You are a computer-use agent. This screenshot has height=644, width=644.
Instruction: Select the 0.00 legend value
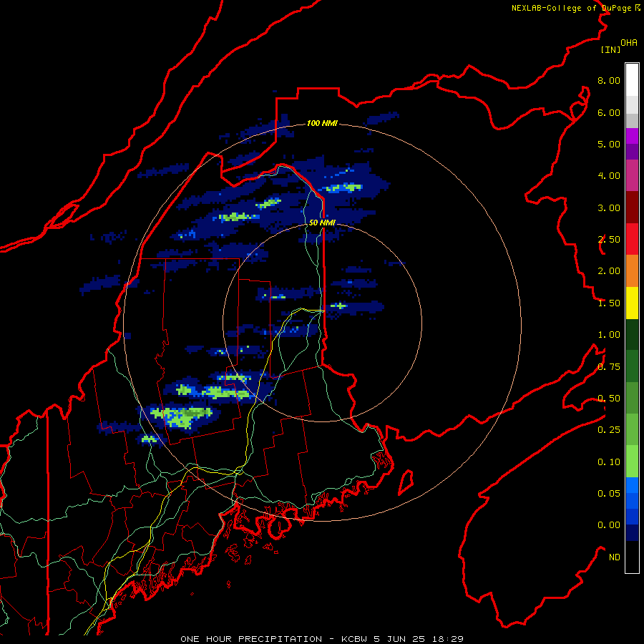[609, 525]
